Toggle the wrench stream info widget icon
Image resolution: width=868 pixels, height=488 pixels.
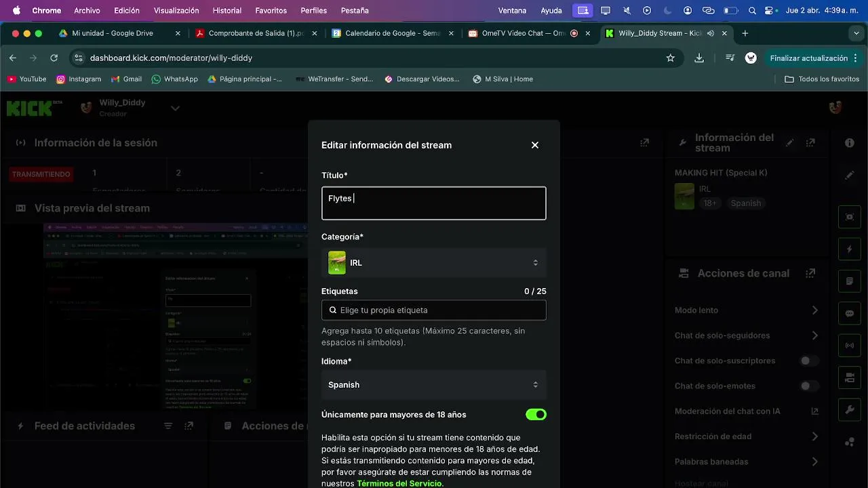click(x=850, y=409)
